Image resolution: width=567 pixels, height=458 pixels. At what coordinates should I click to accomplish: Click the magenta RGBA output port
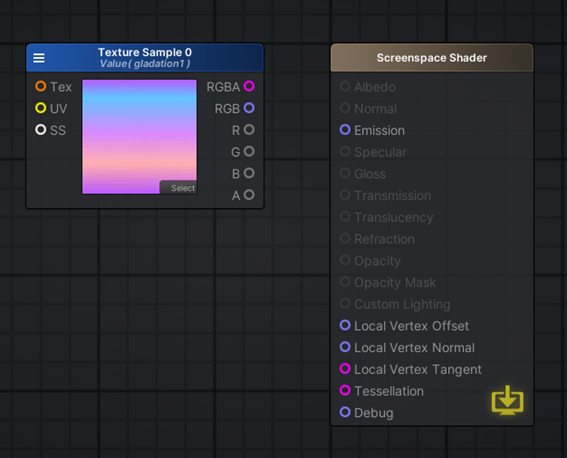(x=249, y=86)
